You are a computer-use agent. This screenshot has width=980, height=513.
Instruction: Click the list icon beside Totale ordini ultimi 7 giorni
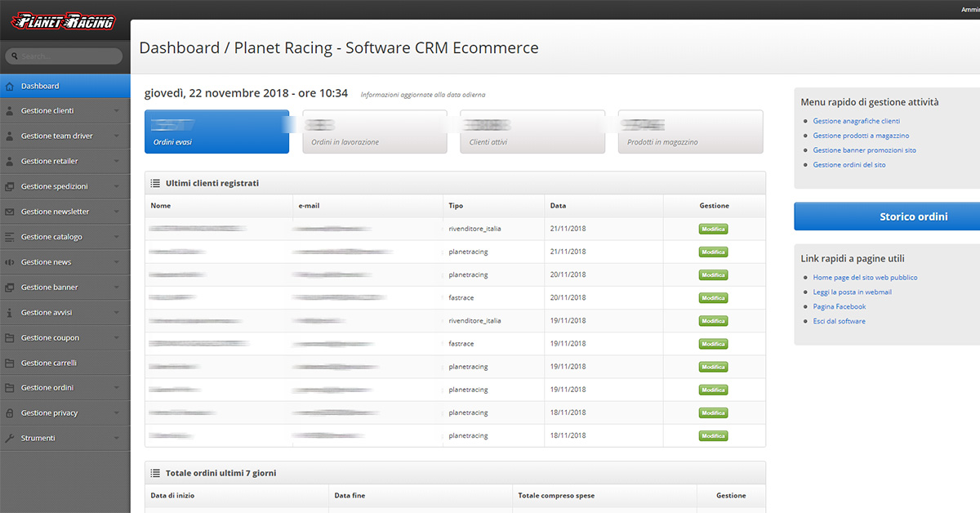pos(155,473)
